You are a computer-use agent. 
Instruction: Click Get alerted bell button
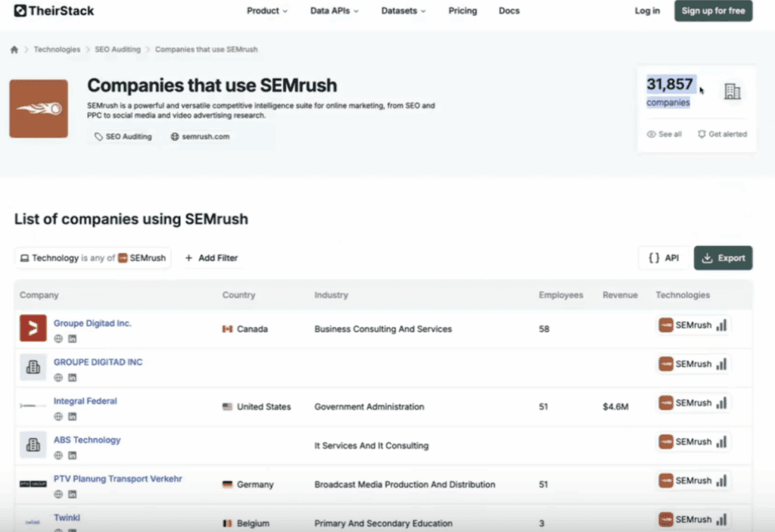(x=722, y=134)
